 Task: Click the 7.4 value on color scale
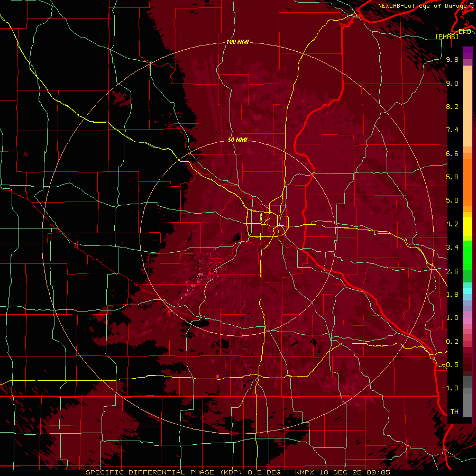coord(452,130)
